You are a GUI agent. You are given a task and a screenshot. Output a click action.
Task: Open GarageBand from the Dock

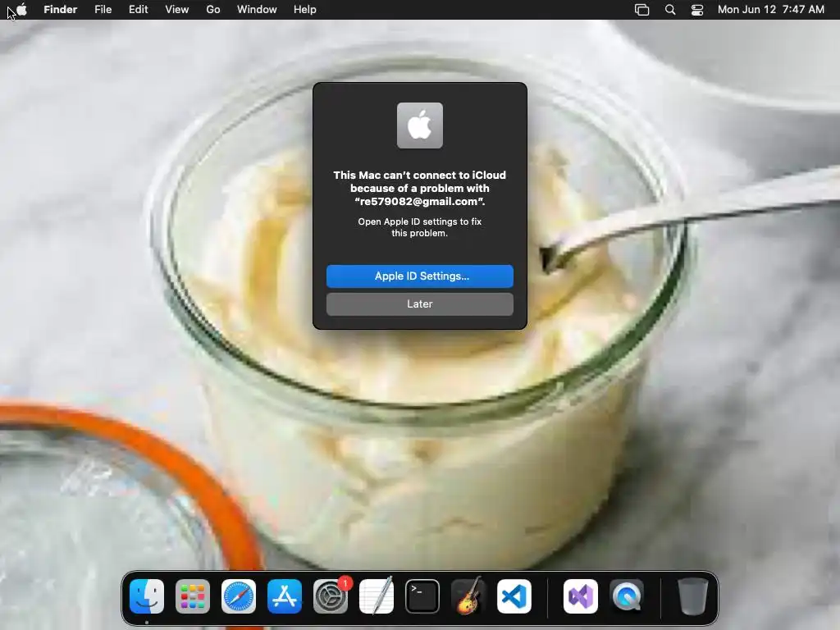[468, 596]
